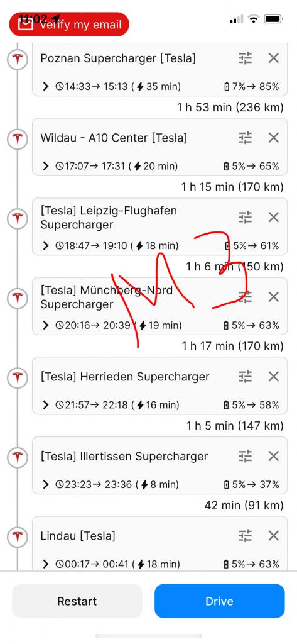The height and width of the screenshot is (644, 297).
Task: Click Tesla logo marker beside Illertissen Supercharger
Action: pyautogui.click(x=17, y=458)
